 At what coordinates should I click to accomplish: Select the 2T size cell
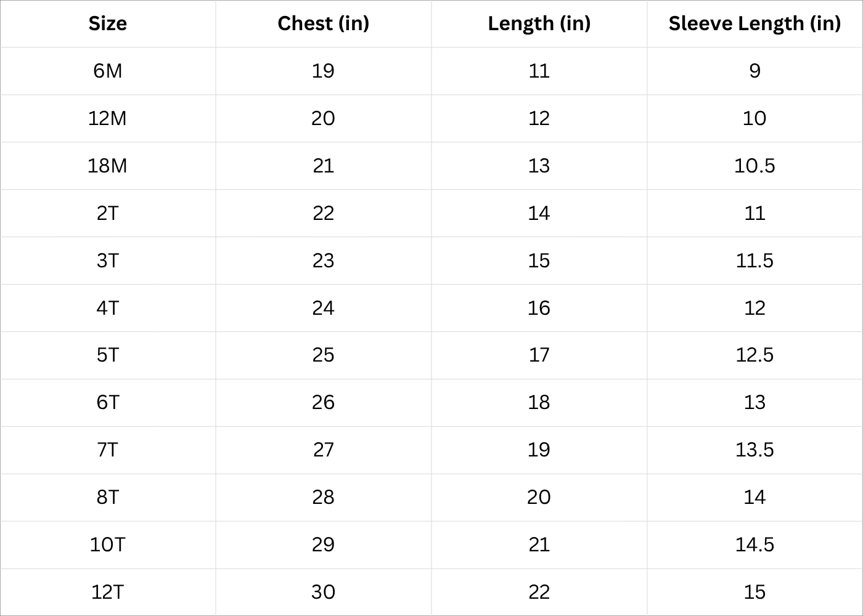pyautogui.click(x=108, y=213)
